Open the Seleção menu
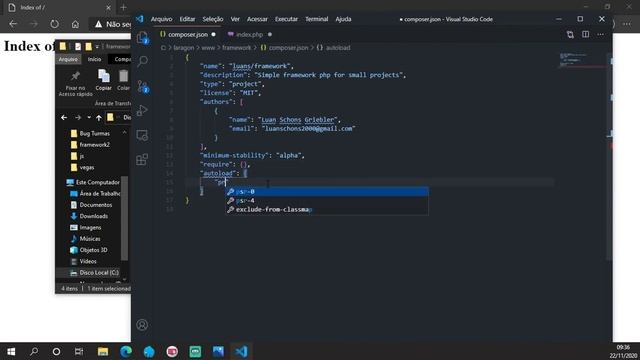The height and width of the screenshot is (360, 640). (x=213, y=19)
